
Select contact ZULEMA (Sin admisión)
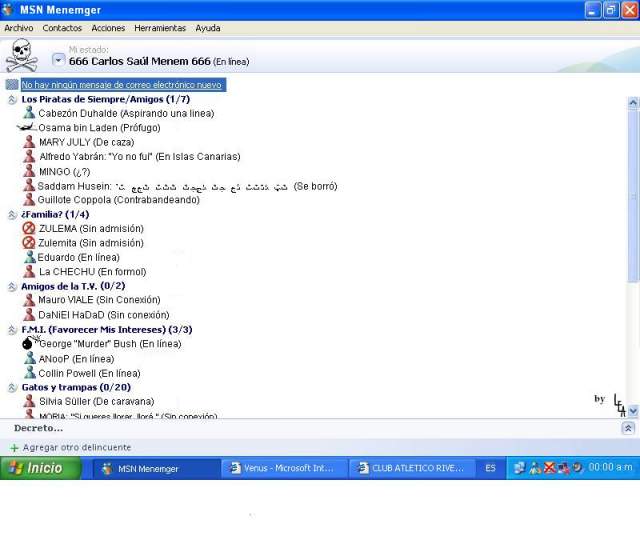click(x=91, y=228)
